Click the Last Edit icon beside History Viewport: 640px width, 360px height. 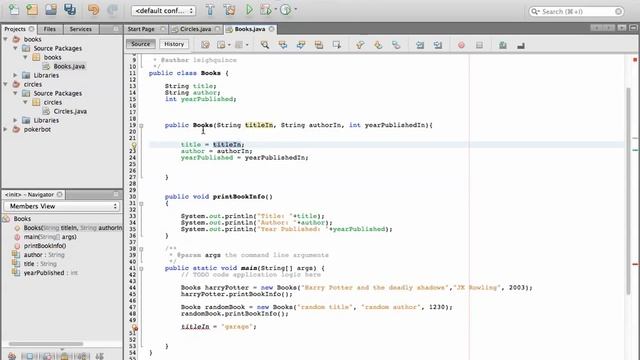(205, 45)
